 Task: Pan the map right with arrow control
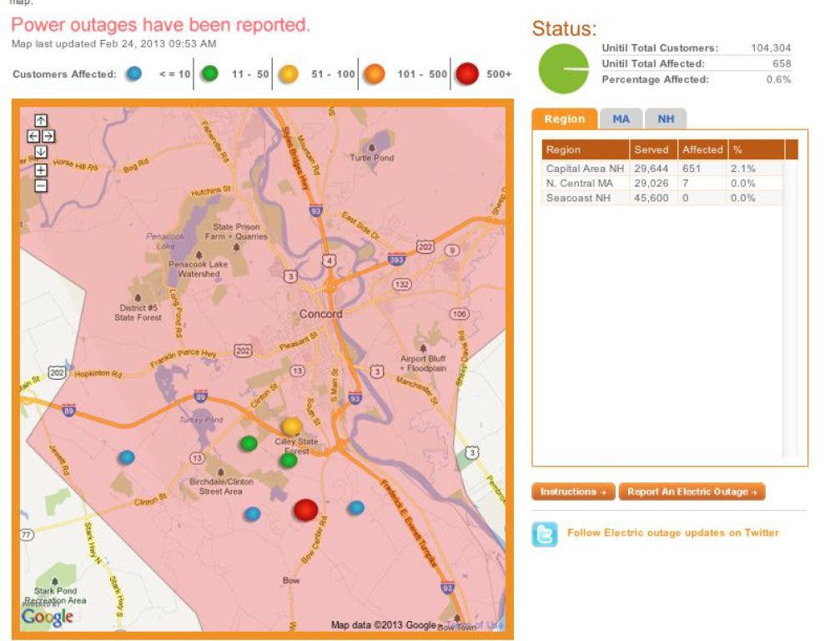coord(48,136)
